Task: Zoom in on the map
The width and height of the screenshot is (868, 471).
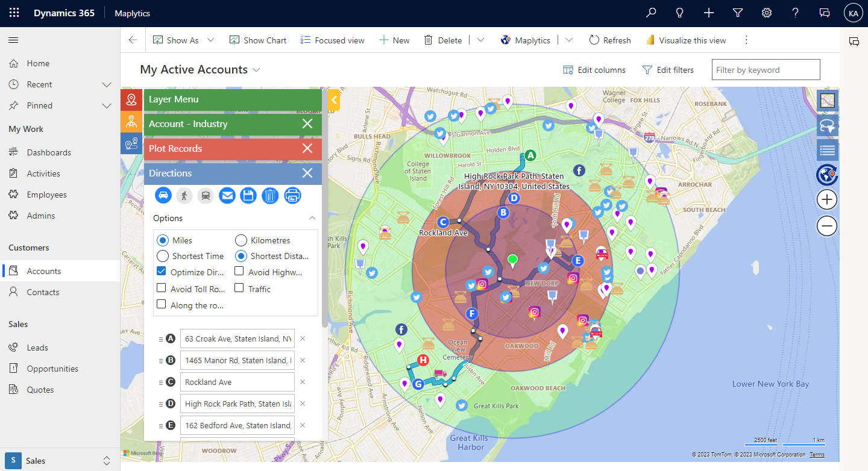Action: pos(827,199)
